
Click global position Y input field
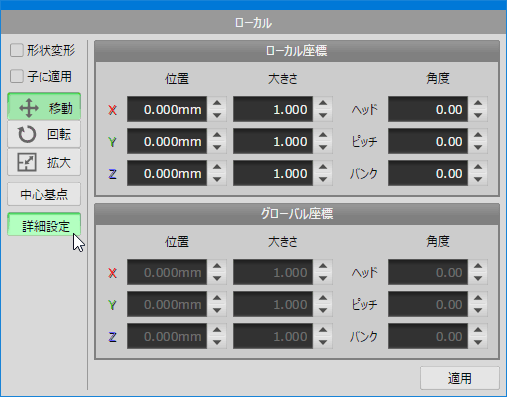coord(167,304)
